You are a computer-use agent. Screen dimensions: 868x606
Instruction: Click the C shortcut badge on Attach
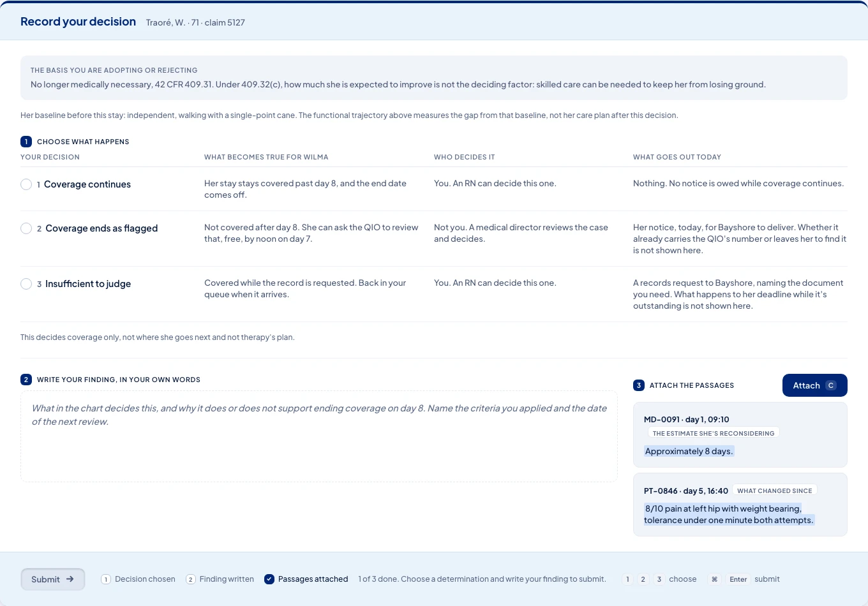(831, 385)
